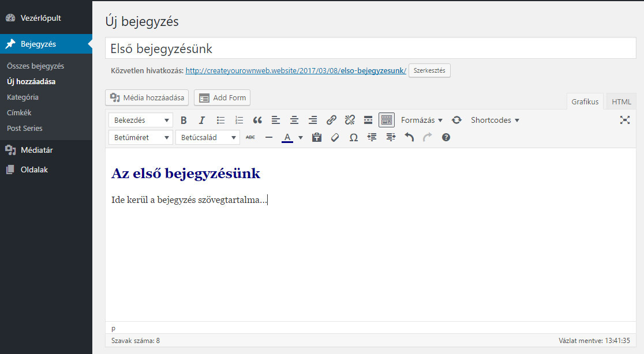The image size is (644, 354).
Task: Insert a numbered list
Action: 239,120
